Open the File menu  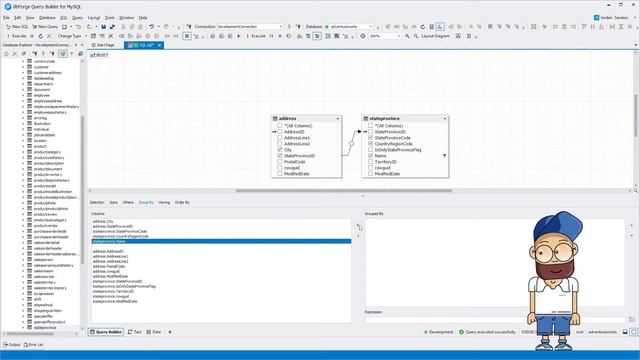(6, 18)
